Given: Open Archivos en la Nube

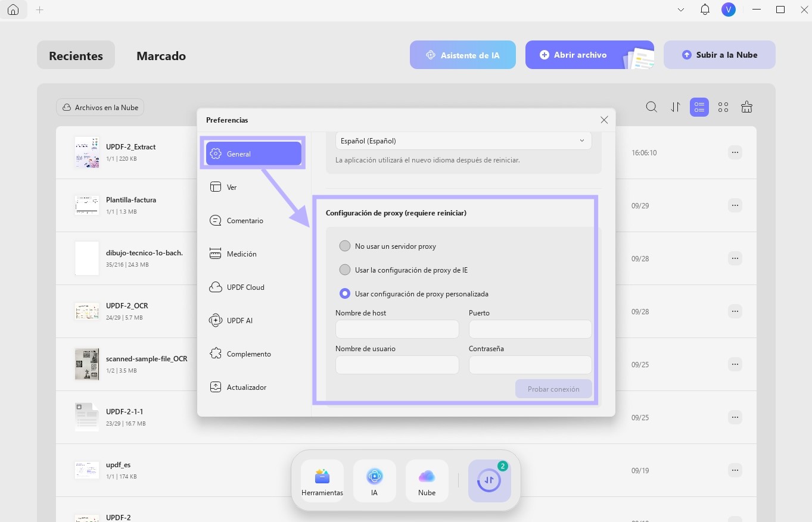Looking at the screenshot, I should pyautogui.click(x=100, y=107).
